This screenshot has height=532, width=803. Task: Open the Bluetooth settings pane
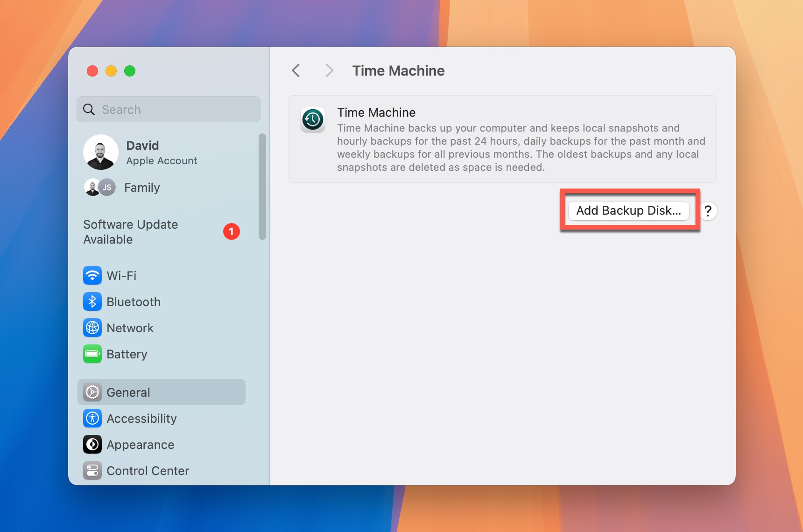coord(162,301)
